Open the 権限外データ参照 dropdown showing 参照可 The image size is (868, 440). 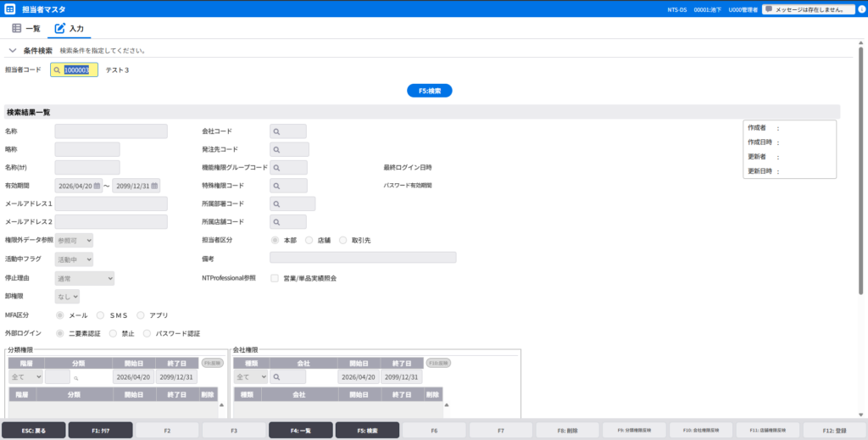click(75, 240)
